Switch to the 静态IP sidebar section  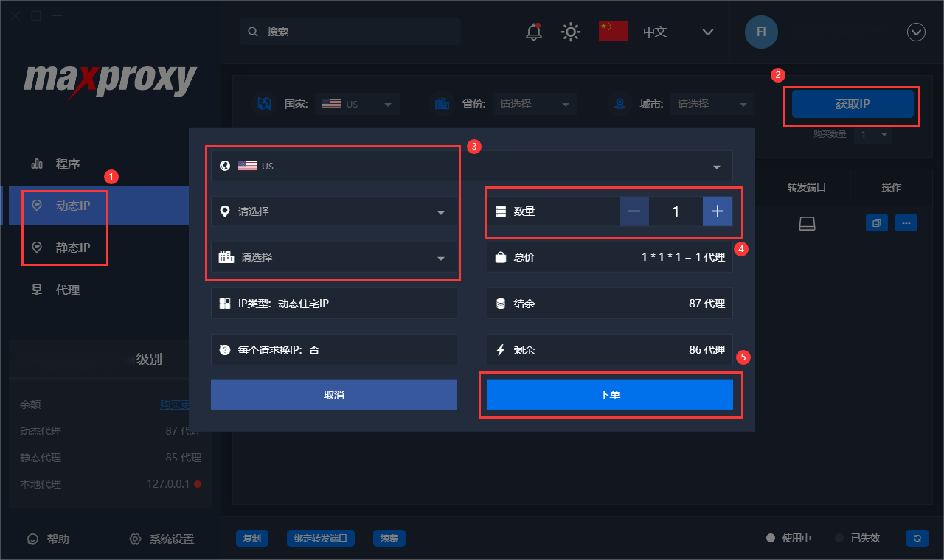point(66,248)
